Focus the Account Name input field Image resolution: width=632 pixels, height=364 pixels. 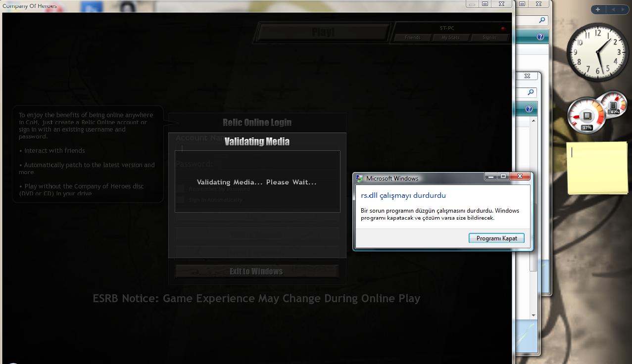coord(257,148)
